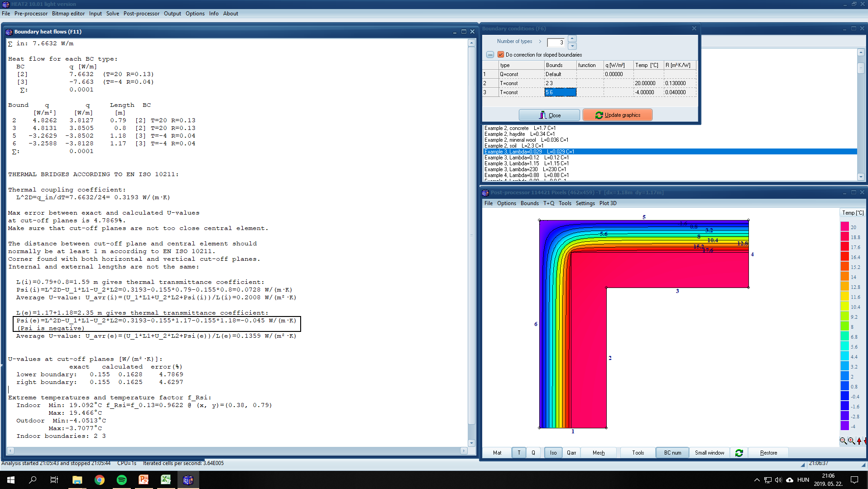
Task: Open Spotify from taskbar
Action: [x=121, y=480]
